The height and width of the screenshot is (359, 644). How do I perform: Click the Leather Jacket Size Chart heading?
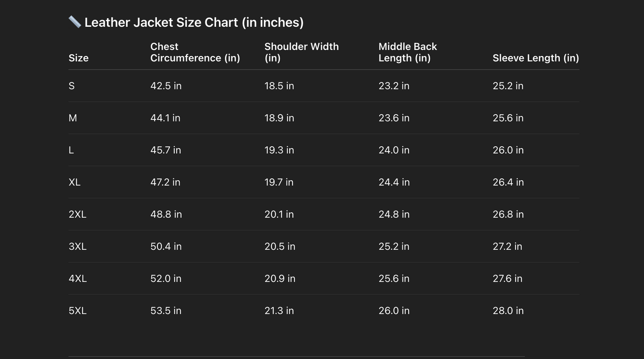pos(194,22)
